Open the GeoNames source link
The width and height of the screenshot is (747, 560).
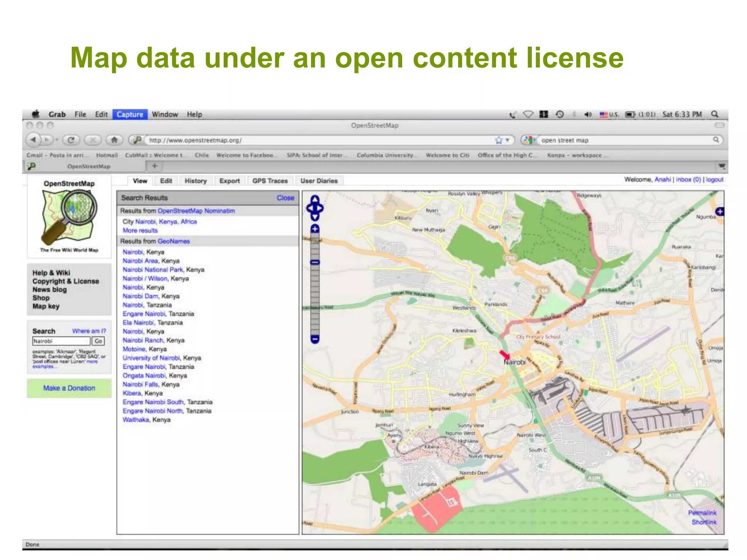coord(174,241)
